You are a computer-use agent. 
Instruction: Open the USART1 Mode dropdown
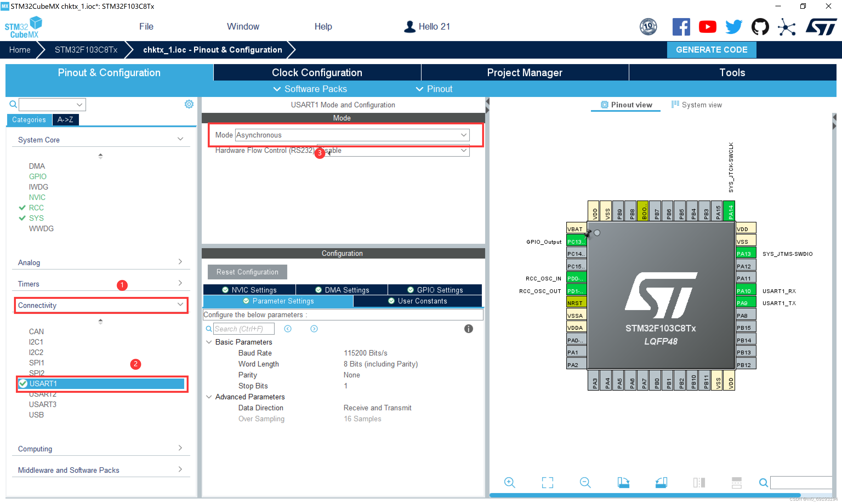pos(352,135)
